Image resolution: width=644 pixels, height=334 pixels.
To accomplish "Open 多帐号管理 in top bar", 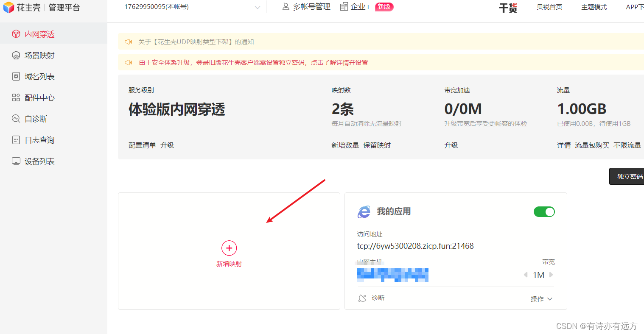I will tap(306, 6).
